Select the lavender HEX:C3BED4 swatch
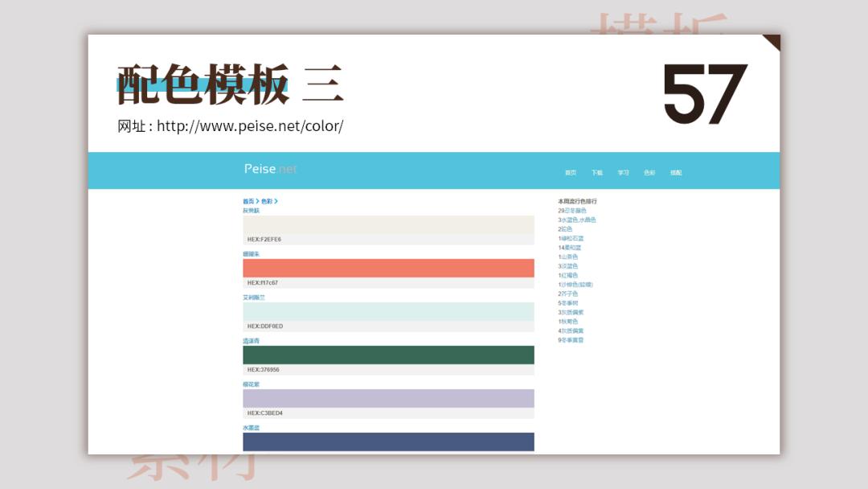This screenshot has width=868, height=489. [390, 398]
